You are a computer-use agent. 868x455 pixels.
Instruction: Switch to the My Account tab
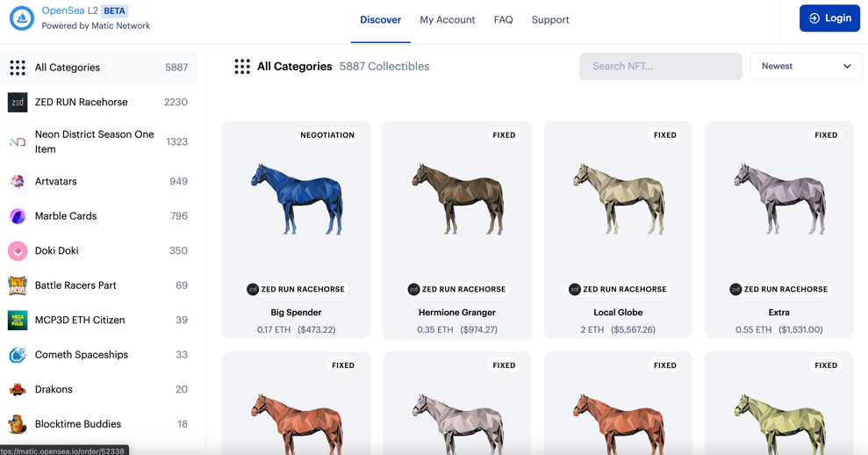pyautogui.click(x=447, y=19)
